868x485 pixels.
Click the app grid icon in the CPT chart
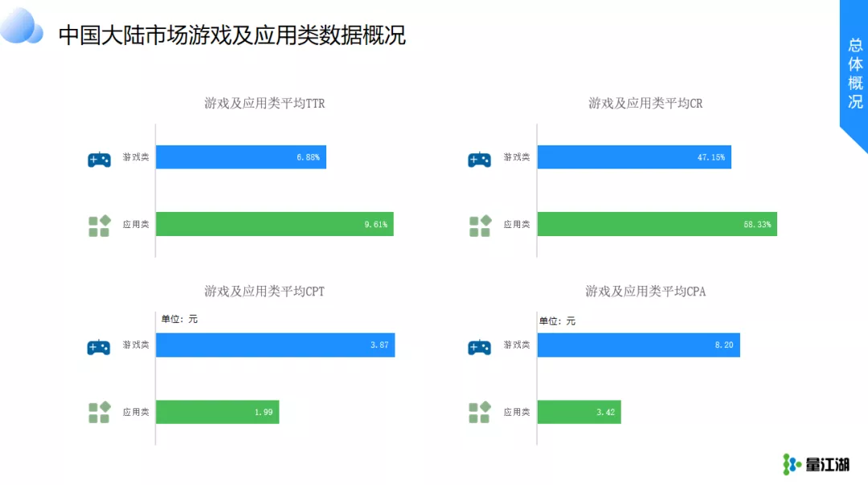coord(100,413)
